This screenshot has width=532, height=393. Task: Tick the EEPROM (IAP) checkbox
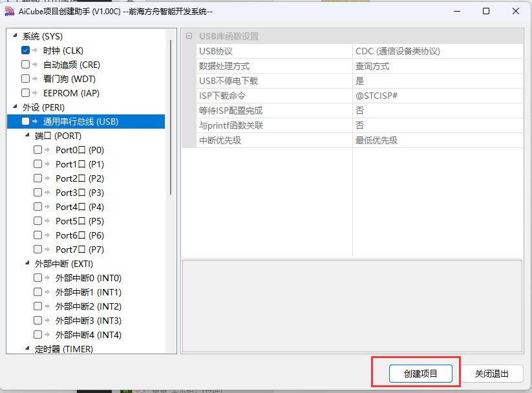pyautogui.click(x=25, y=93)
